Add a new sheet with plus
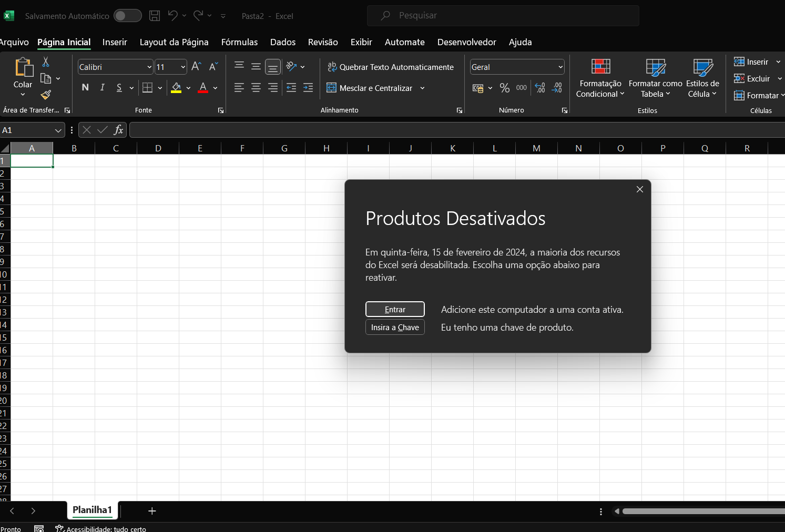The width and height of the screenshot is (785, 532). point(152,511)
